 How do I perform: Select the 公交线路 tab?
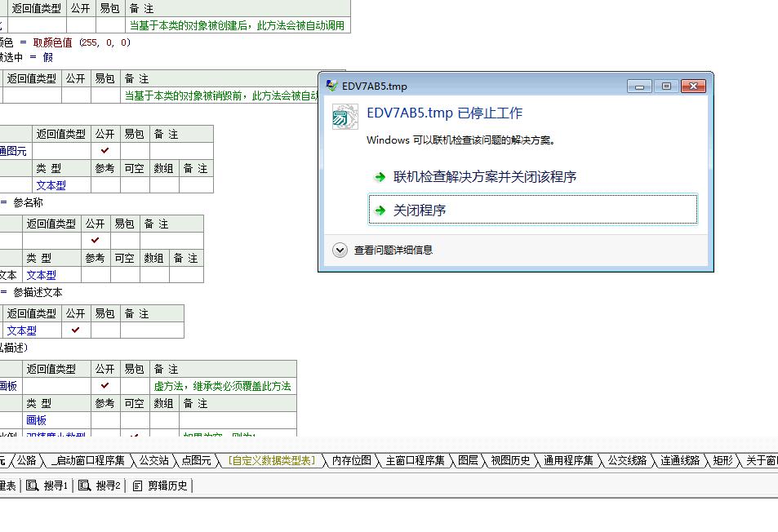pos(628,460)
